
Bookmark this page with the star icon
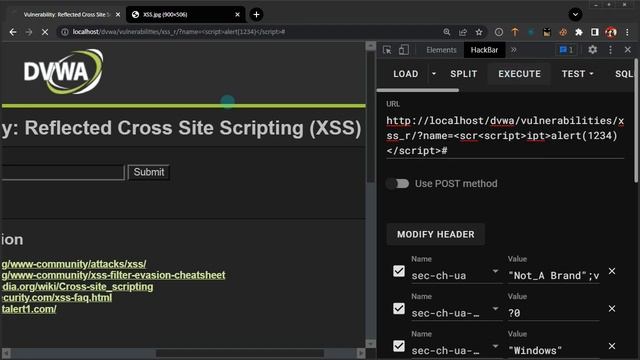pyautogui.click(x=479, y=32)
